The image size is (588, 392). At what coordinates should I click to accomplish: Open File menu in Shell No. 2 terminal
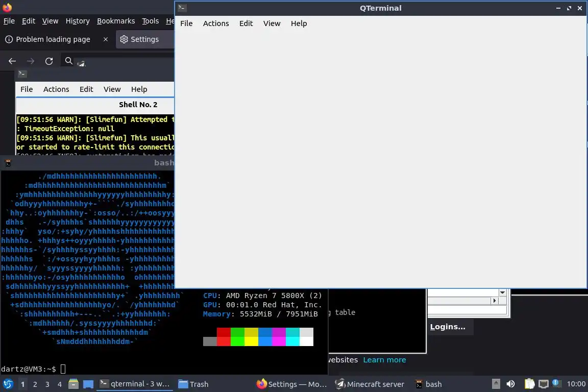[x=27, y=89]
